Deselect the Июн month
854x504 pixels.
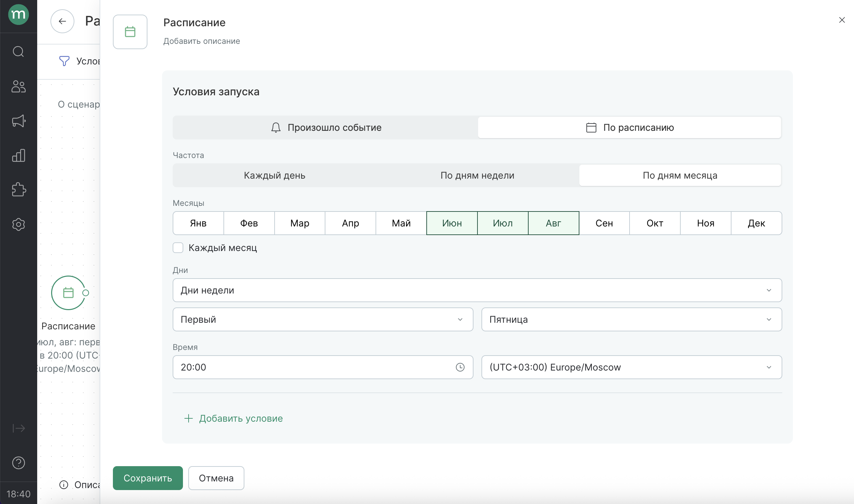[x=452, y=223]
